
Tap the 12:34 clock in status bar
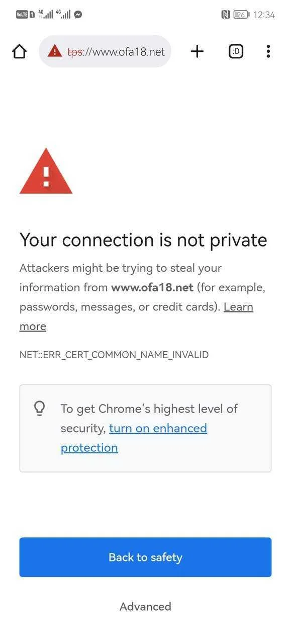point(264,15)
